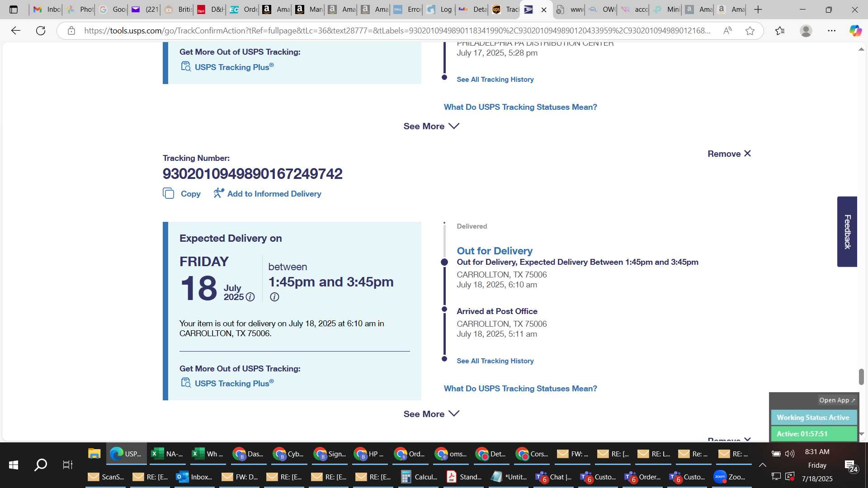The image size is (868, 488).
Task: Switch to the Gmail Inbox tab
Action: pos(47,9)
